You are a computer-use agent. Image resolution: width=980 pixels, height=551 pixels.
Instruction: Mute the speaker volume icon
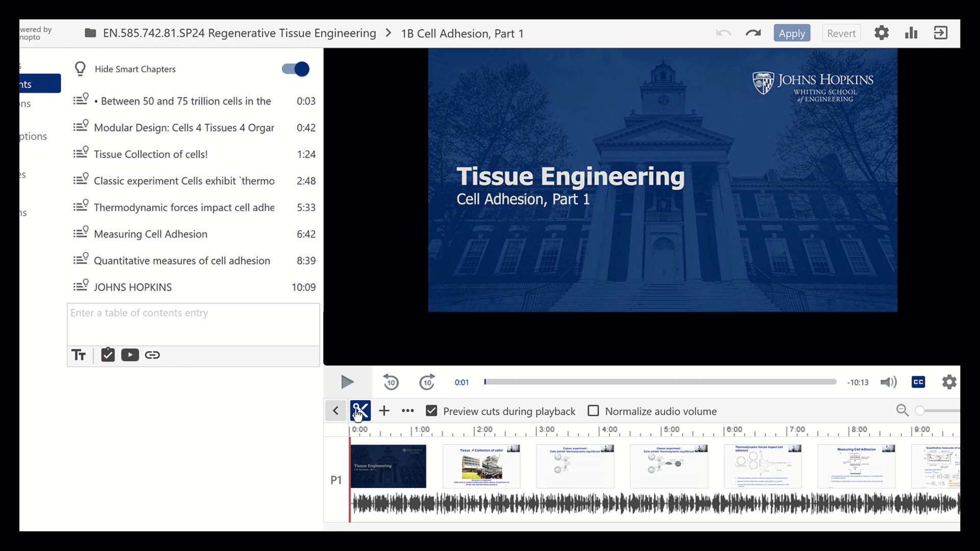coord(889,382)
